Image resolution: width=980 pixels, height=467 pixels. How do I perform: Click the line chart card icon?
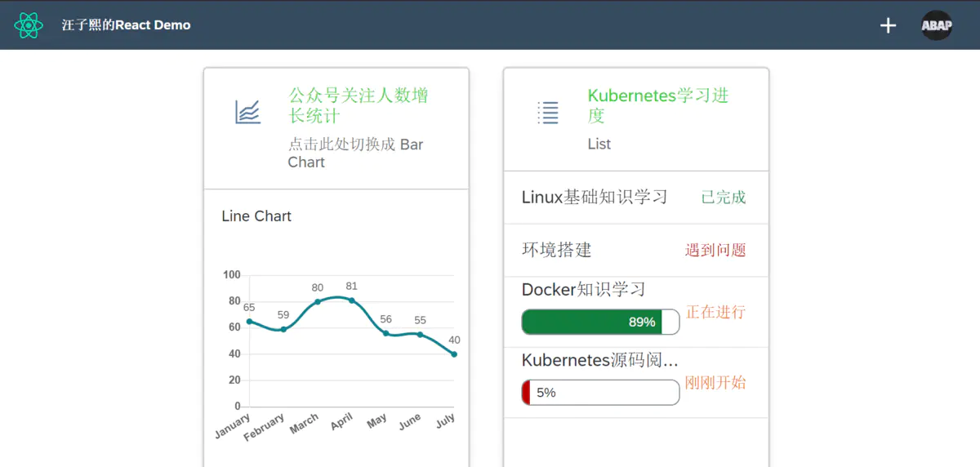click(247, 112)
